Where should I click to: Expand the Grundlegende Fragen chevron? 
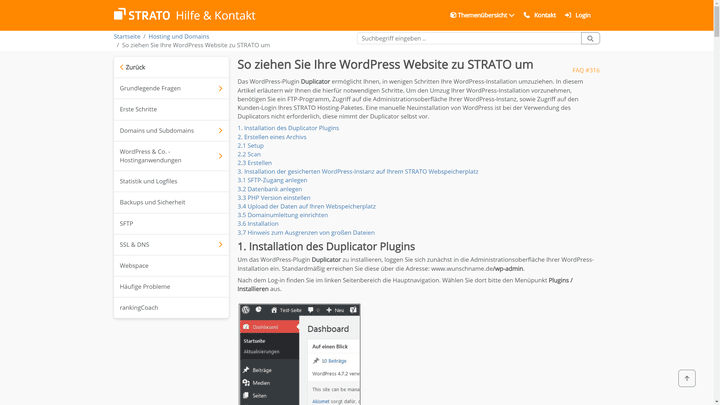[x=220, y=88]
